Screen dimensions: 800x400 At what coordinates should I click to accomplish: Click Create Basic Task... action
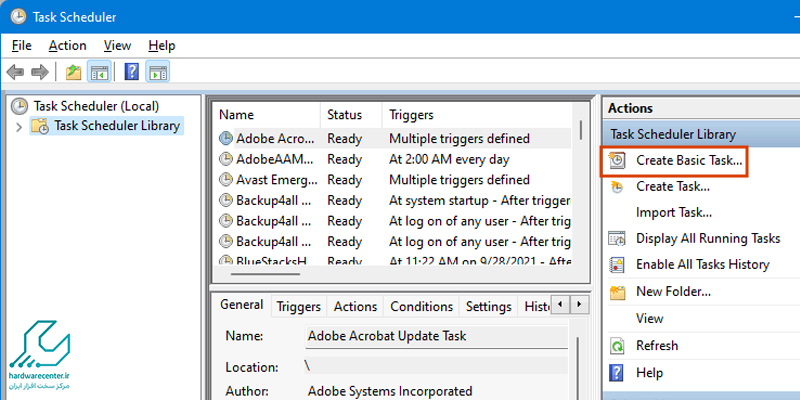point(689,161)
